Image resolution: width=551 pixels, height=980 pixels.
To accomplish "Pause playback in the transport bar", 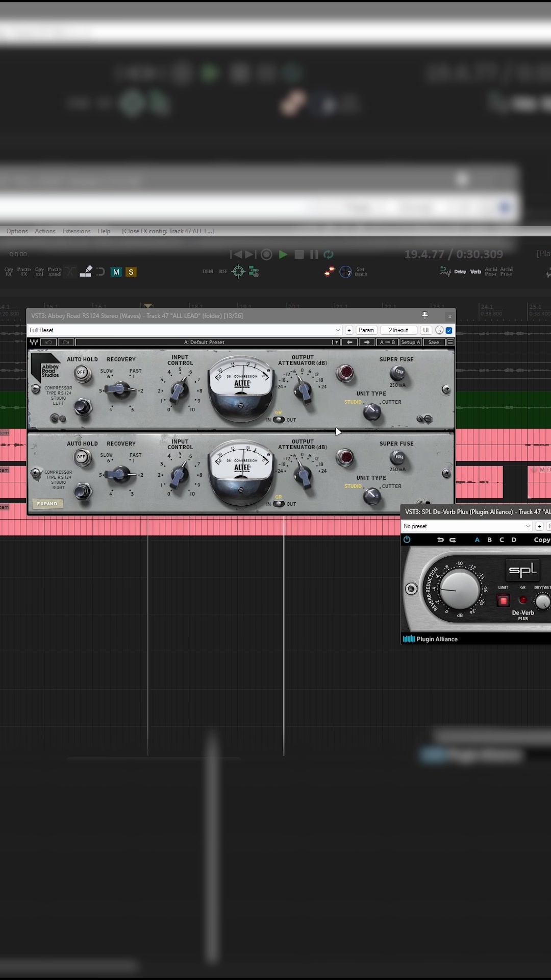I will tap(314, 254).
